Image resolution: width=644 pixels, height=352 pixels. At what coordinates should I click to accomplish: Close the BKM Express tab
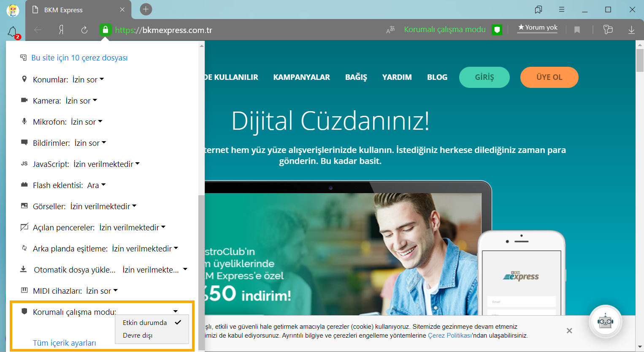coord(122,10)
